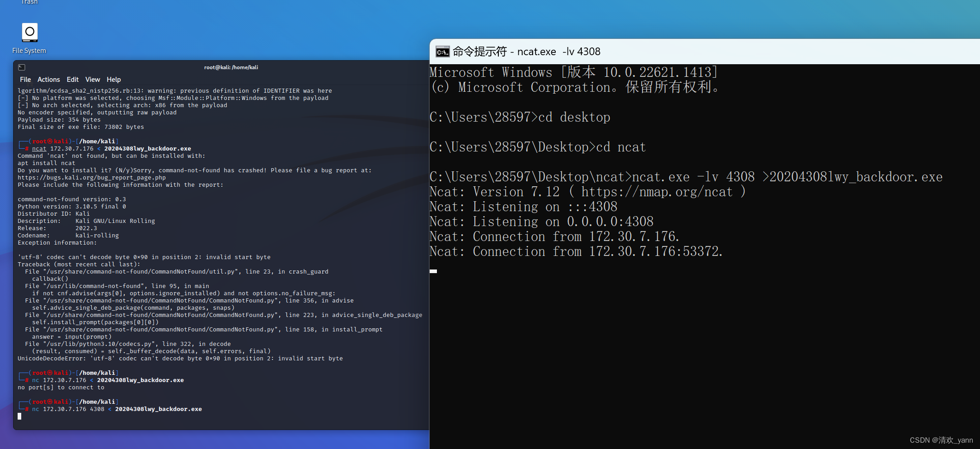Screen dimensions: 980x449
Task: Click the final 'UnicodeDecodeError' line in terminal
Action: pos(180,359)
